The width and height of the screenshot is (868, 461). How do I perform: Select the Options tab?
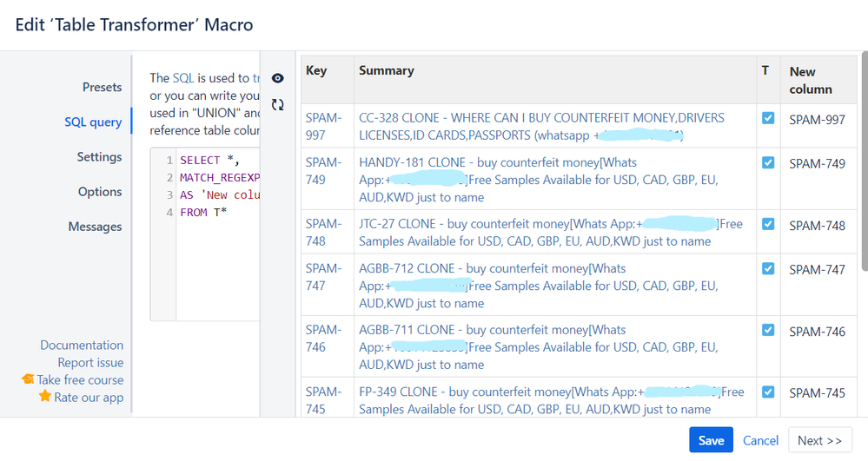pos(100,191)
